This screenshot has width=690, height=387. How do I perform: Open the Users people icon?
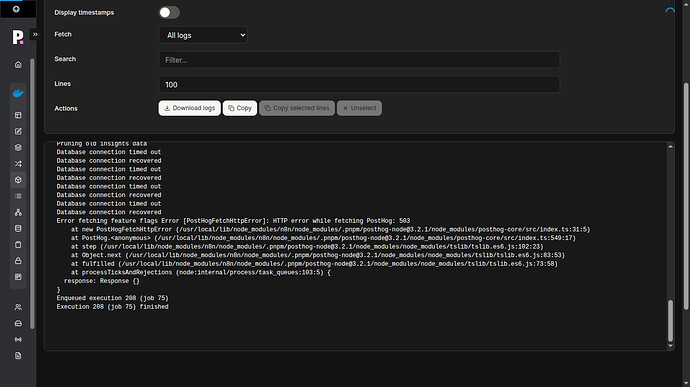pyautogui.click(x=18, y=307)
